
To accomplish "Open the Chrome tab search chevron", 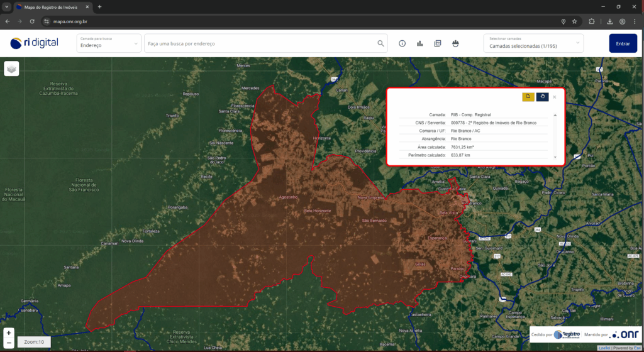I will [6, 7].
